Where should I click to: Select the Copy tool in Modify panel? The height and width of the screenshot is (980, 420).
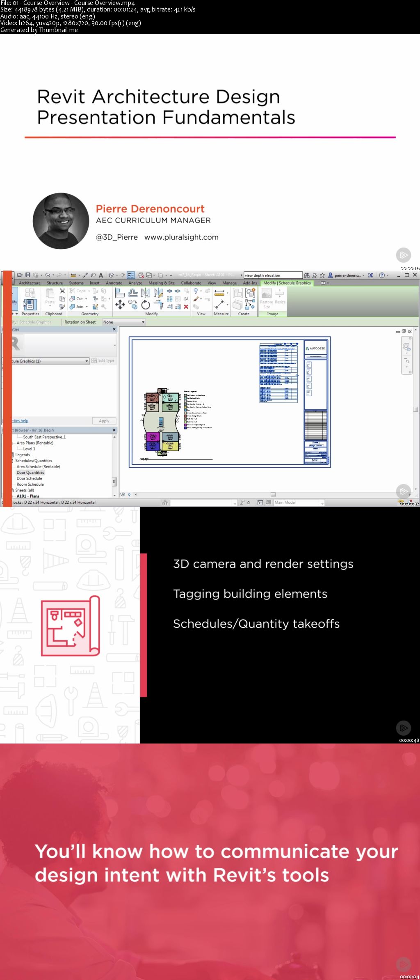pyautogui.click(x=133, y=304)
